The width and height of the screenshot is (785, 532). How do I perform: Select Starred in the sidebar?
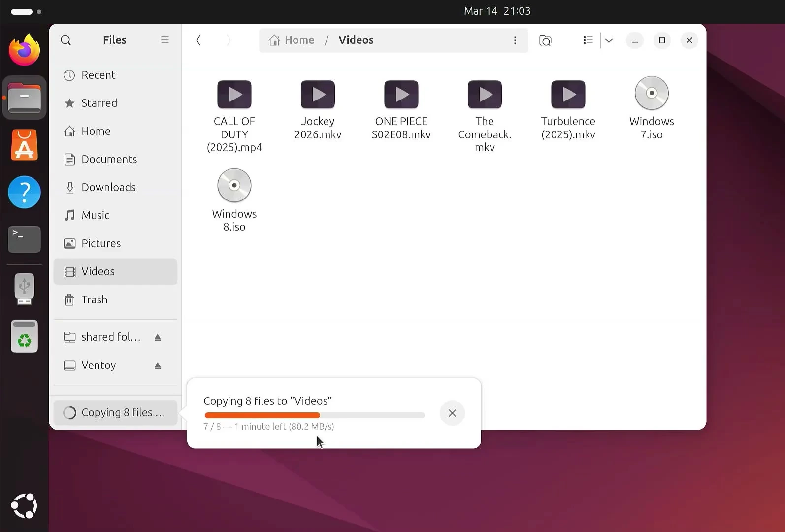click(115, 103)
